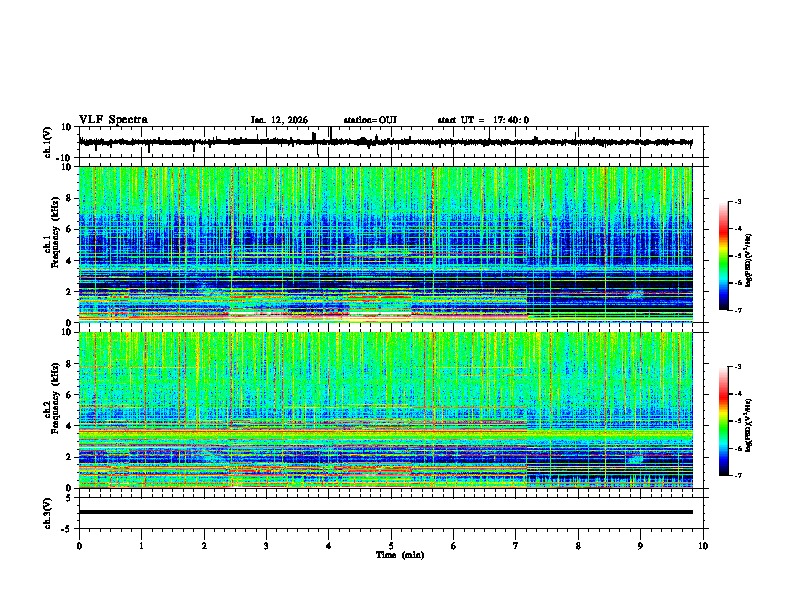Click the "station=OUJ" header label
Image resolution: width=792 pixels, height=612 pixels.
pos(370,120)
